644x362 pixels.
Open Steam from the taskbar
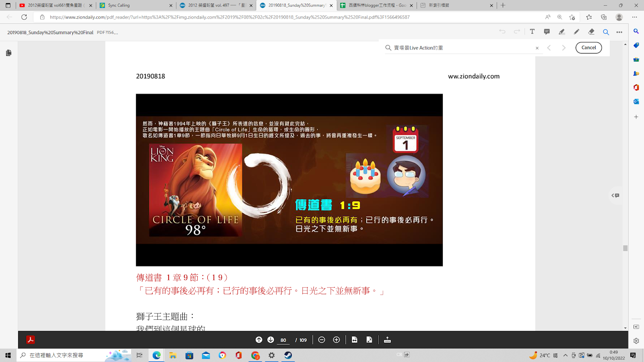[x=288, y=355]
